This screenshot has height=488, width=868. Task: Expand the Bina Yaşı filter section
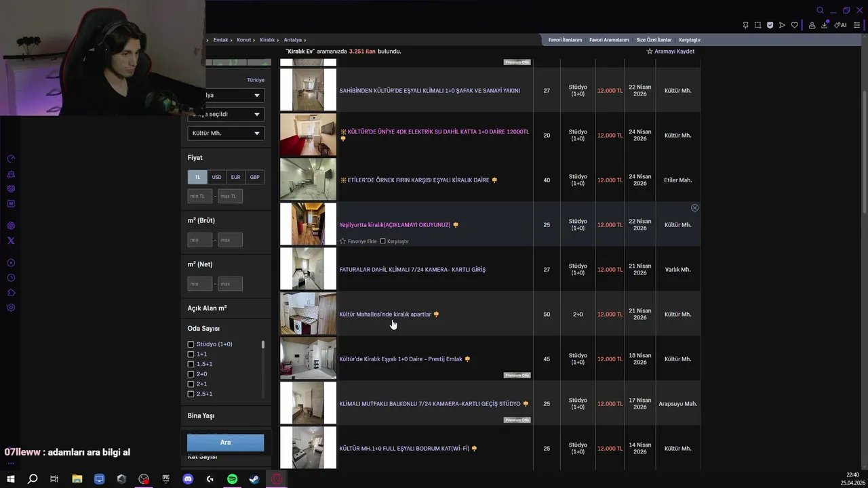click(201, 416)
